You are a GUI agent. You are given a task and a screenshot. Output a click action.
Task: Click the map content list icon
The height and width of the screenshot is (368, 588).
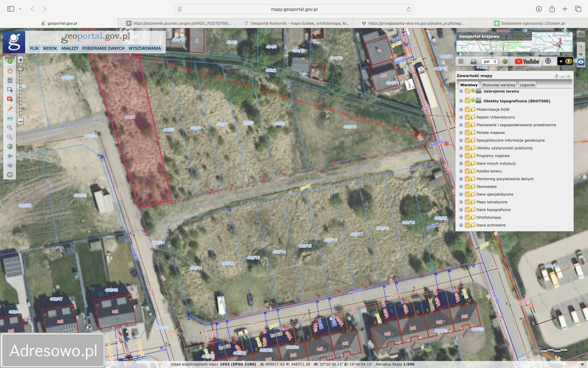coord(461,61)
